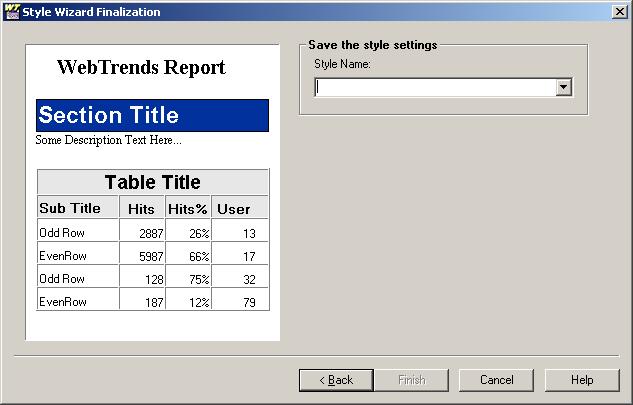Select the WebTrends Report heading in preview

pyautogui.click(x=141, y=68)
